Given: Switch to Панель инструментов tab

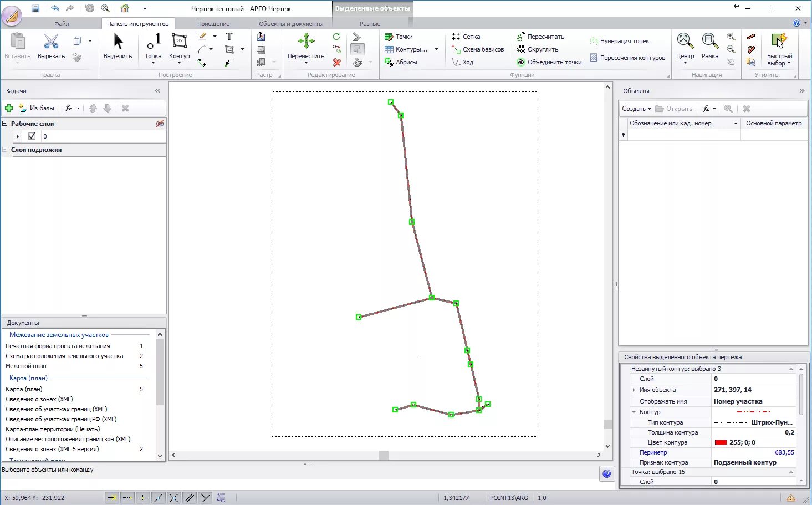Looking at the screenshot, I should click(137, 24).
